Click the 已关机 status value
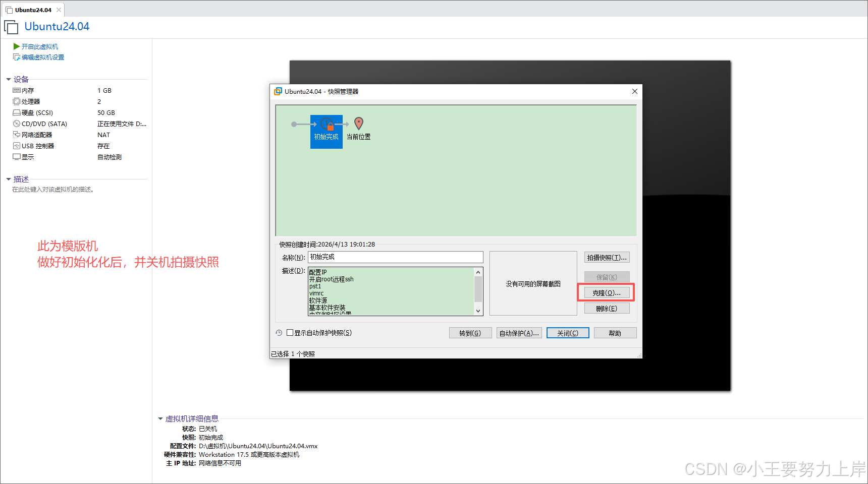This screenshot has height=484, width=868. click(x=208, y=429)
